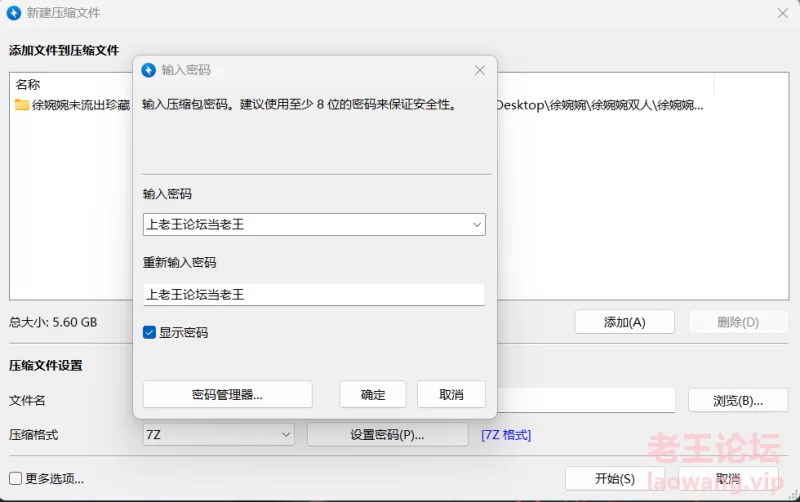
Task: Click 取消 in the password dialog
Action: (451, 394)
